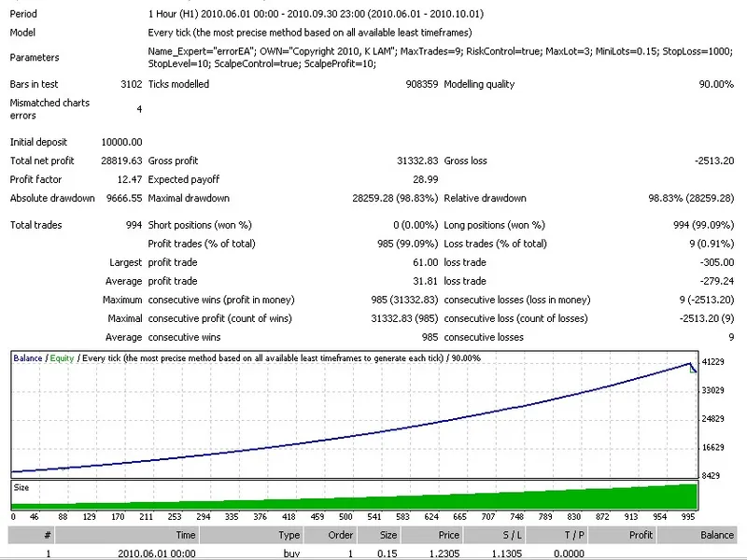Click consecutive losses value 9 (-2513.20)

coord(707,300)
